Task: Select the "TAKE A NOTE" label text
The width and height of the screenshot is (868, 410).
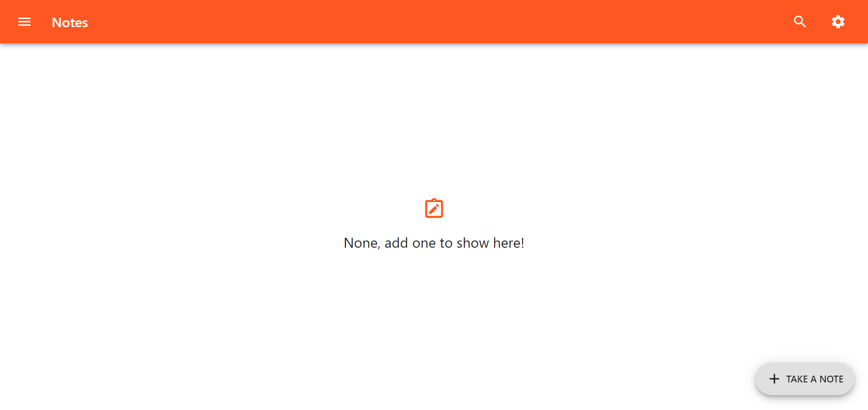Action: (815, 379)
